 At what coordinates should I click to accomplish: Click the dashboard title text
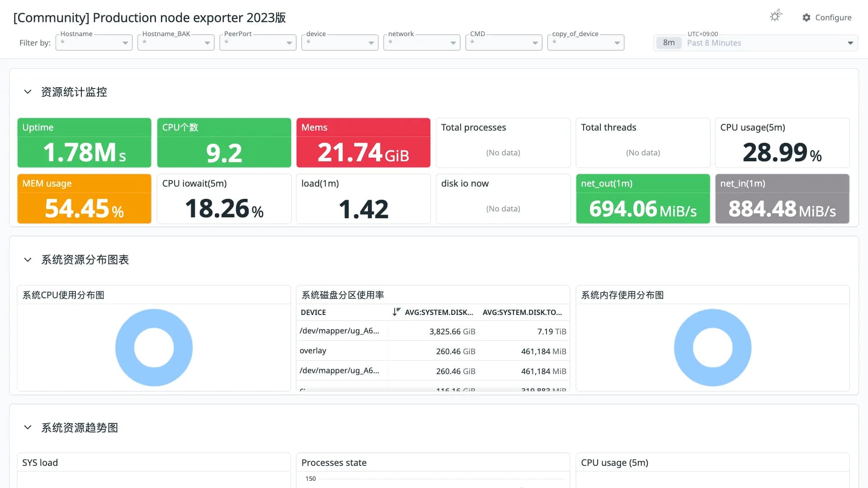[150, 18]
